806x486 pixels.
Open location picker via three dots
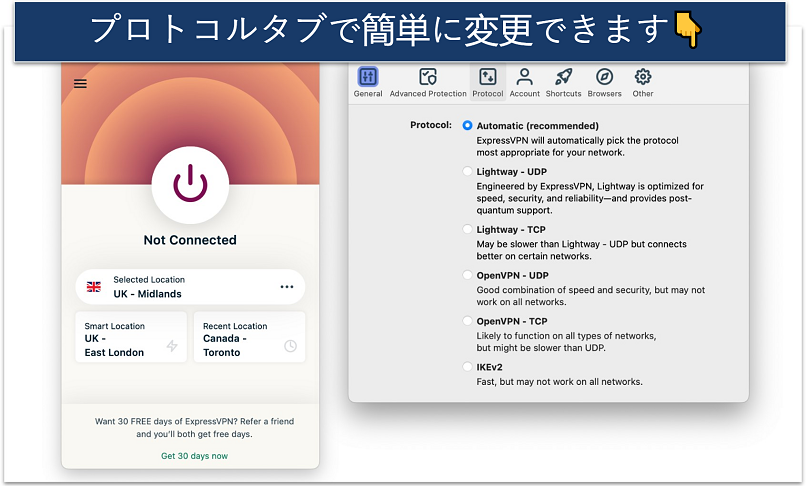click(x=287, y=287)
